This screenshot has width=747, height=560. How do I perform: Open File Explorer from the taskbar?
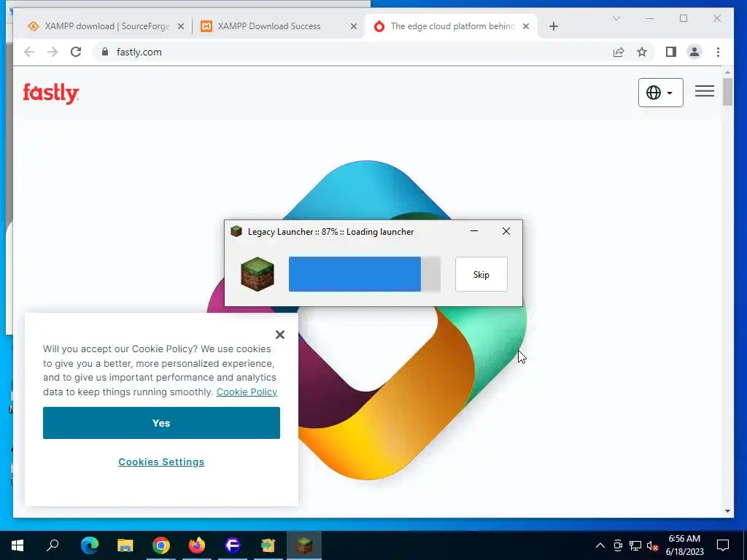[x=125, y=545]
